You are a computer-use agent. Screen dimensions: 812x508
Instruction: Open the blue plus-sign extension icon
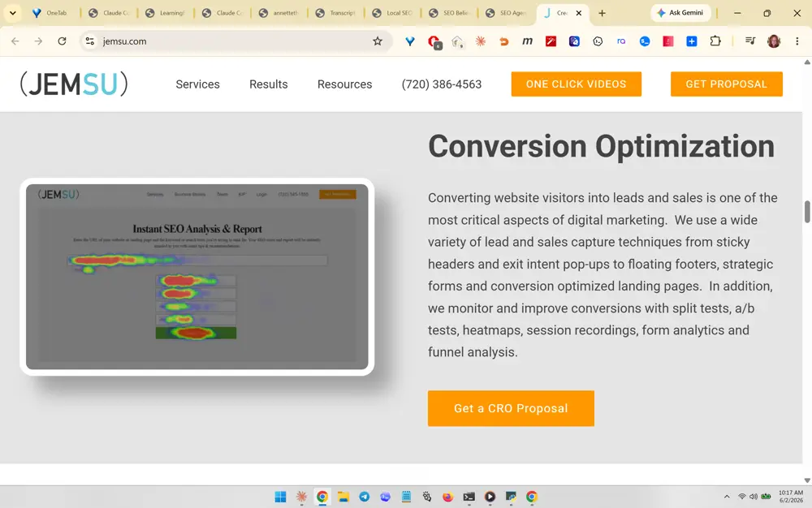pyautogui.click(x=692, y=41)
